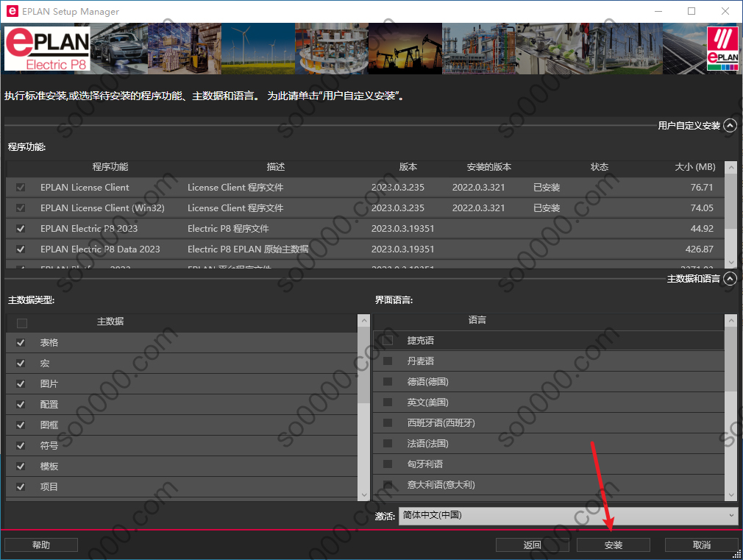The width and height of the screenshot is (743, 560).
Task: Enable the 法语(法国) language checkbox
Action: (x=388, y=443)
